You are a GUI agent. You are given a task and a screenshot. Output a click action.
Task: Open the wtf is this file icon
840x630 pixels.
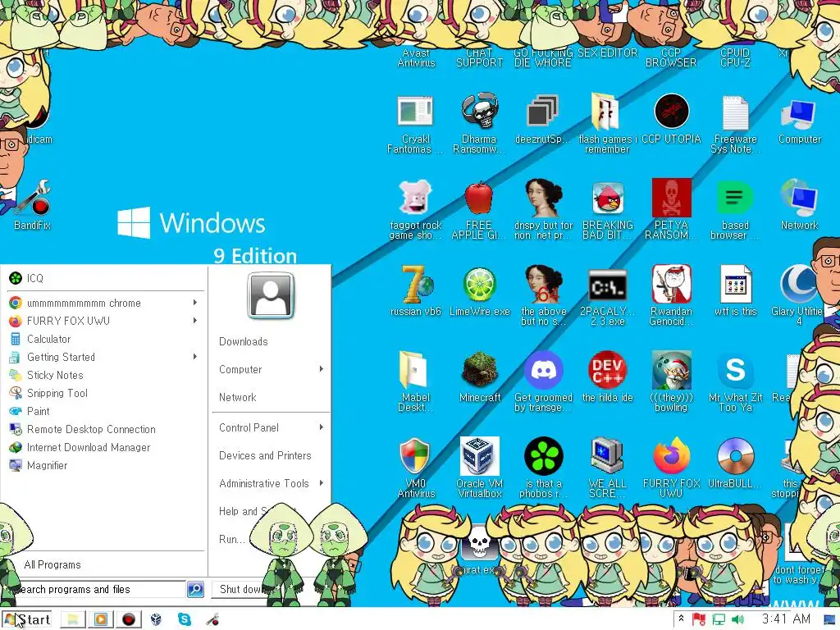click(735, 284)
